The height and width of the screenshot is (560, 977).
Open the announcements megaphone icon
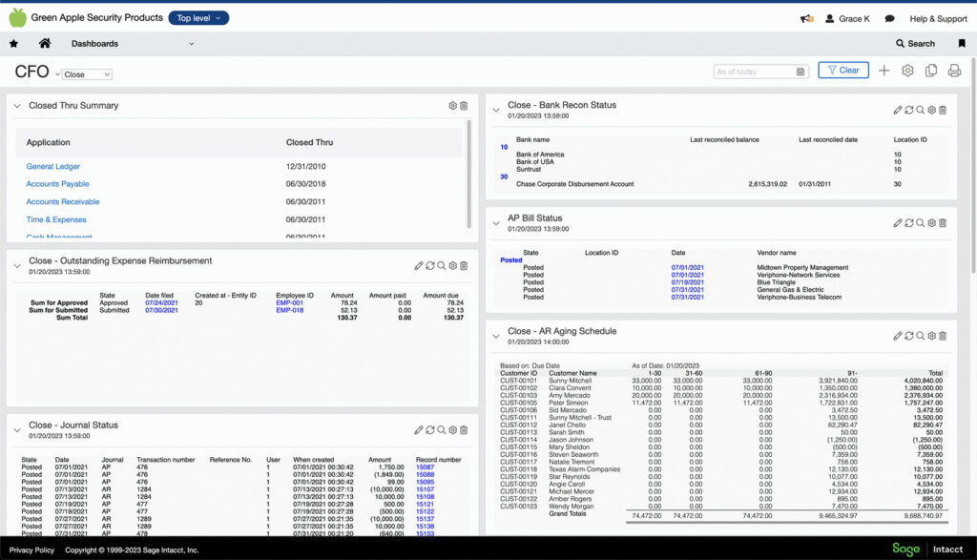point(807,19)
